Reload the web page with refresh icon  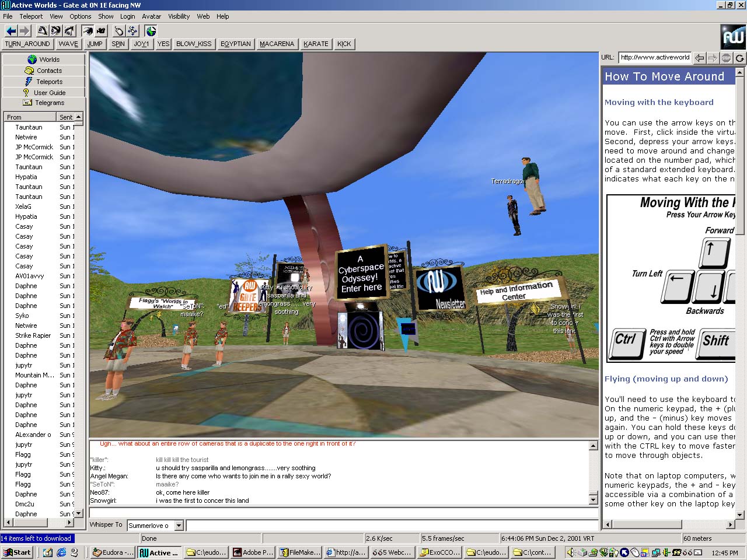(x=739, y=58)
